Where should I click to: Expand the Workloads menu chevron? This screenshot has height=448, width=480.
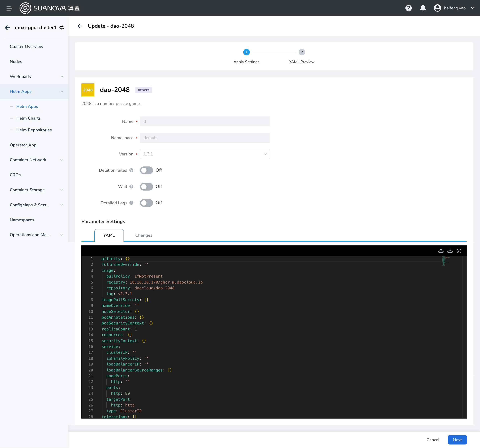click(62, 77)
